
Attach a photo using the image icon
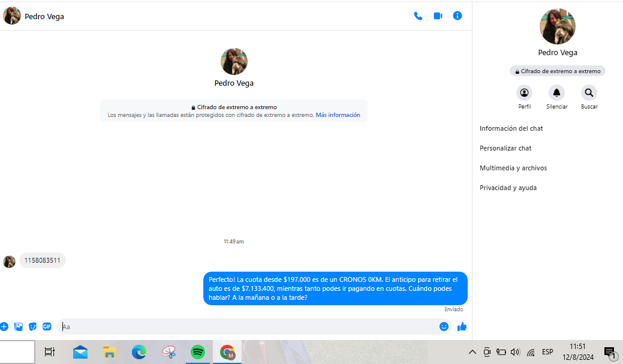point(19,327)
